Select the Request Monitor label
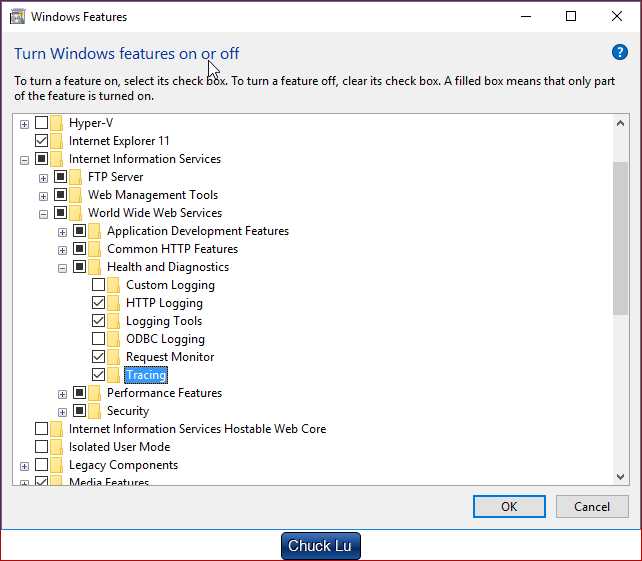The height and width of the screenshot is (561, 642). coord(170,357)
